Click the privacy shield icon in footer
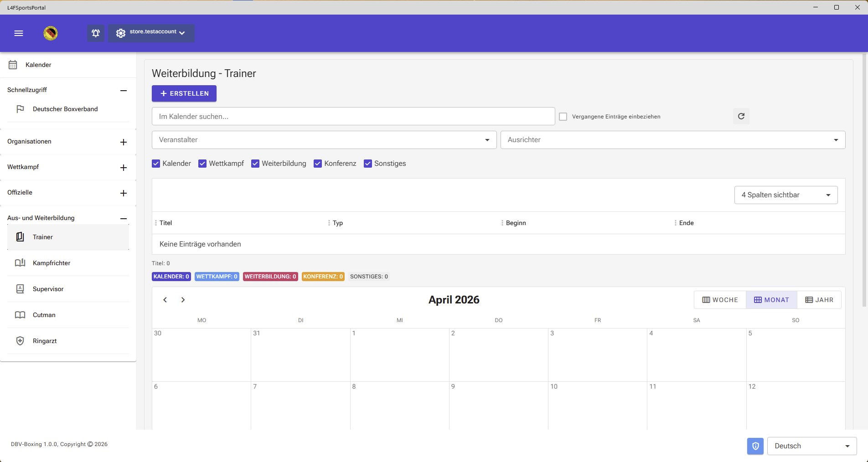Viewport: 868px width, 462px height. (755, 446)
